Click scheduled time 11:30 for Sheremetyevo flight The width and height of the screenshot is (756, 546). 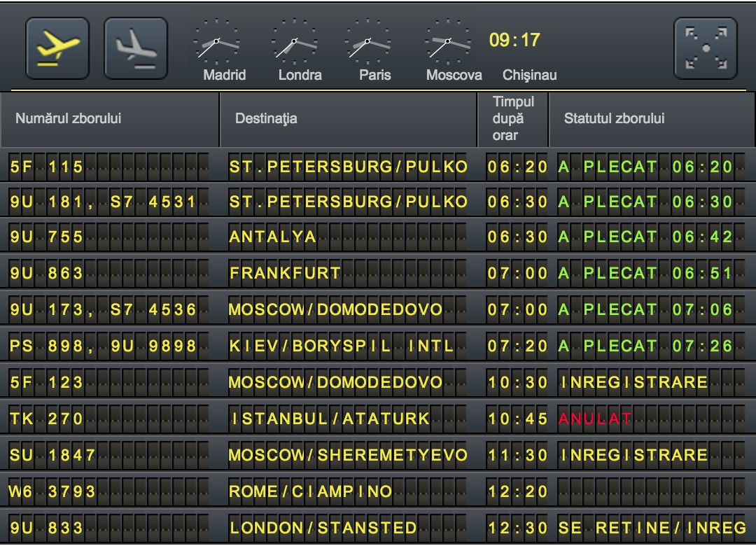coord(517,455)
